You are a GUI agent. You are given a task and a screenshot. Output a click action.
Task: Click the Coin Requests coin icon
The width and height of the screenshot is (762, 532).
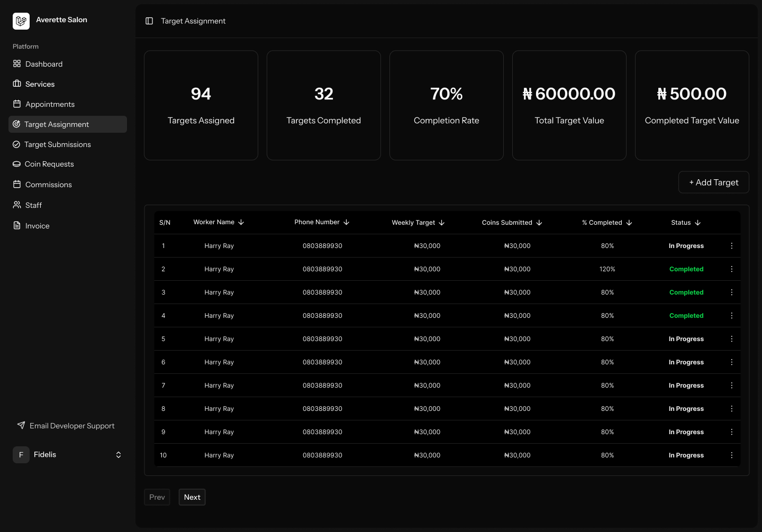17,164
